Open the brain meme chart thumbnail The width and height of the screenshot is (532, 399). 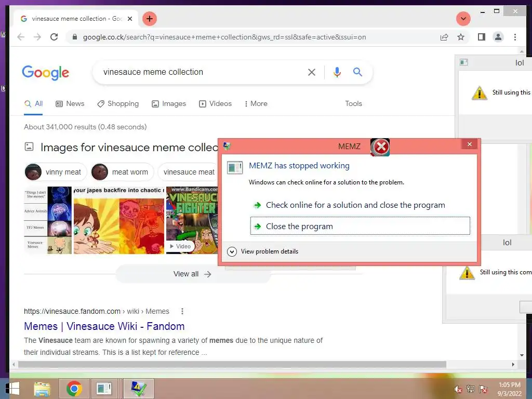(48, 220)
